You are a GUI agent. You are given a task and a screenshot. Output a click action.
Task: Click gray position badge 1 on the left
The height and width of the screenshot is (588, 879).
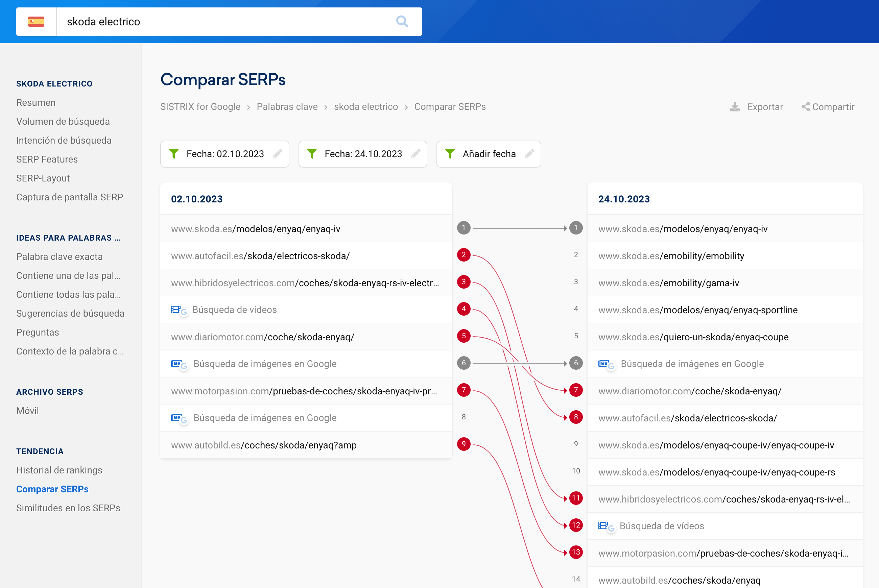coord(464,228)
